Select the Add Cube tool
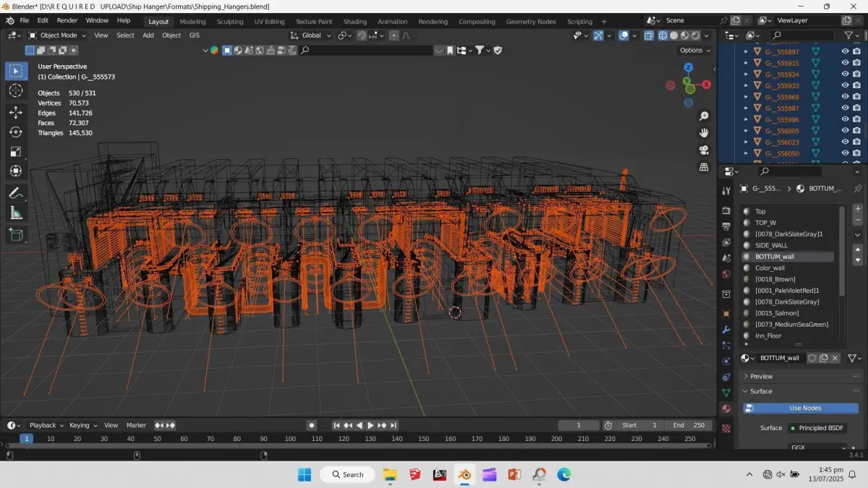 16,234
